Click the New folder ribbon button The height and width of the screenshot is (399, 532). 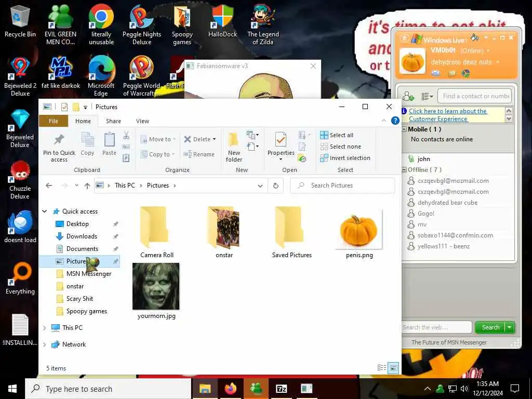pos(234,147)
